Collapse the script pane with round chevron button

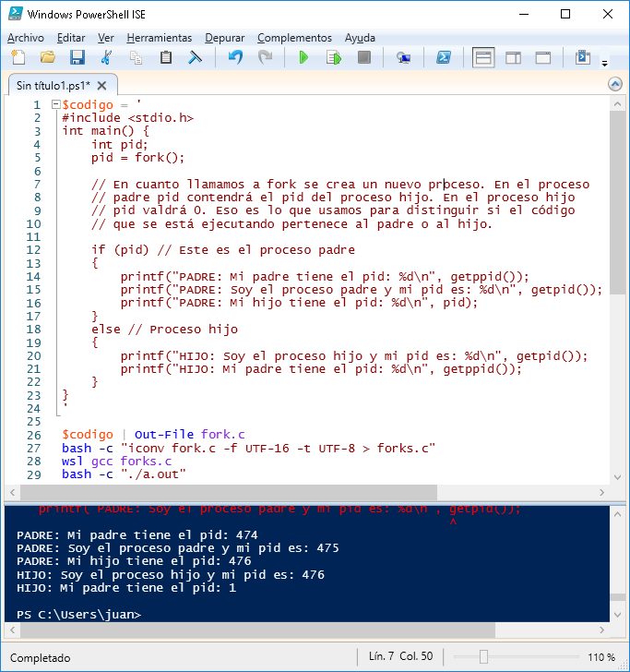pos(615,84)
